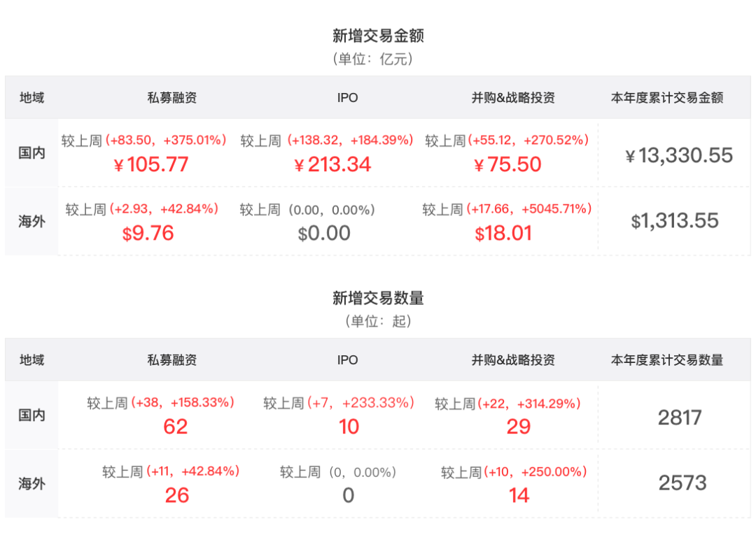Select the domestic M&A count 29
756x542 pixels.
tap(519, 427)
